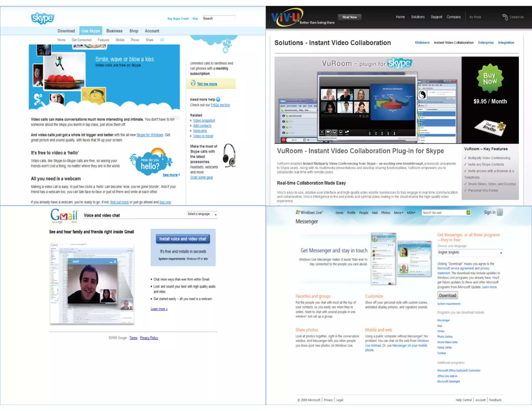This screenshot has height=411, width=532.
Task: Follow the Tell me more link
Action: 207,84
